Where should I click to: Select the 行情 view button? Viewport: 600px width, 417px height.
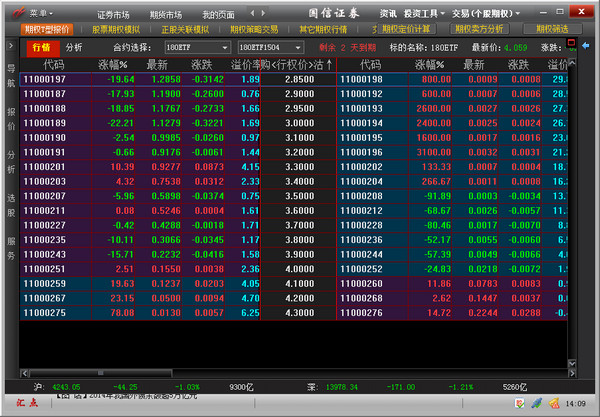click(42, 47)
